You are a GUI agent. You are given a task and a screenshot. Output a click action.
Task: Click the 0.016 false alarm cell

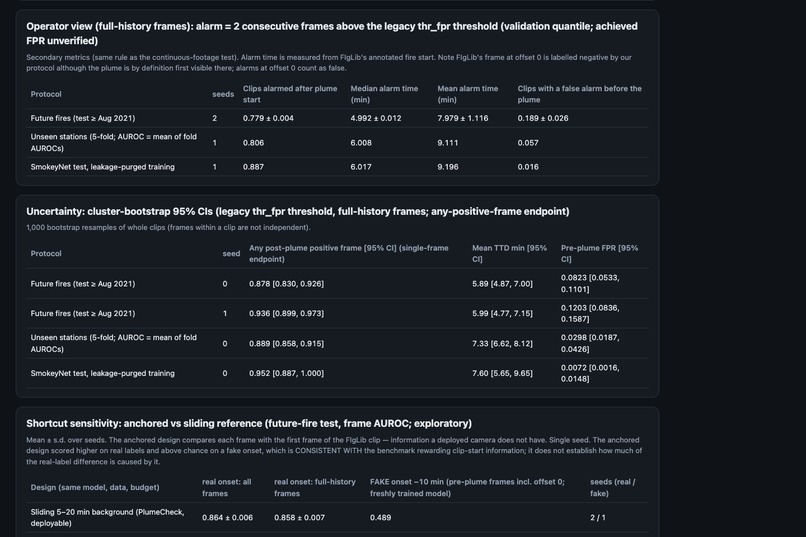tap(528, 167)
